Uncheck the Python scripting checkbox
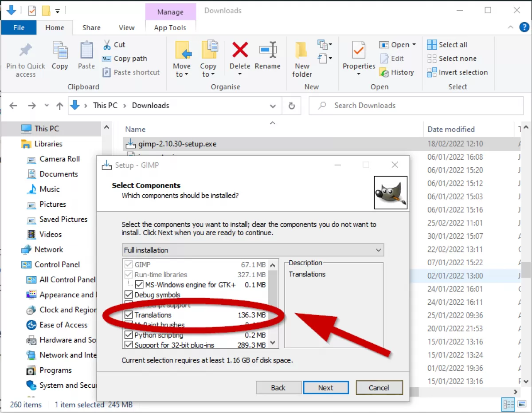 pos(129,335)
